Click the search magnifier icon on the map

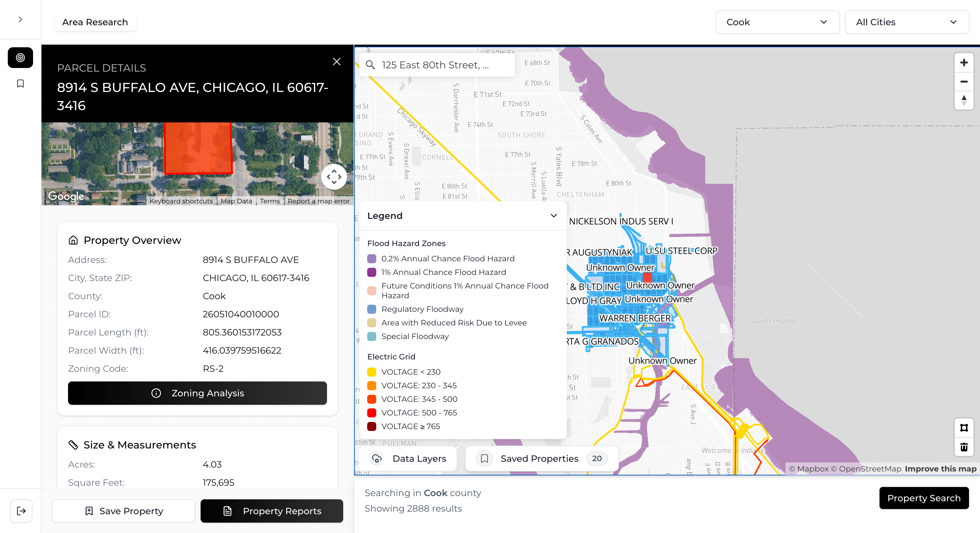click(370, 65)
